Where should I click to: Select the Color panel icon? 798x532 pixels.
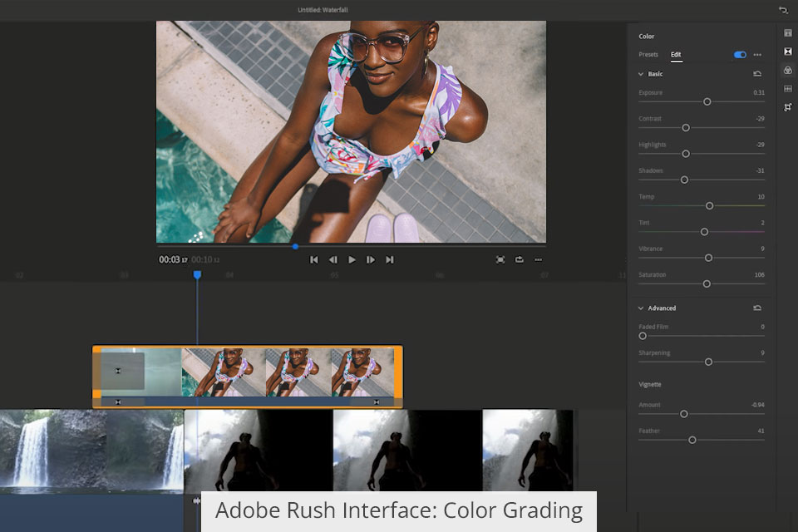788,71
